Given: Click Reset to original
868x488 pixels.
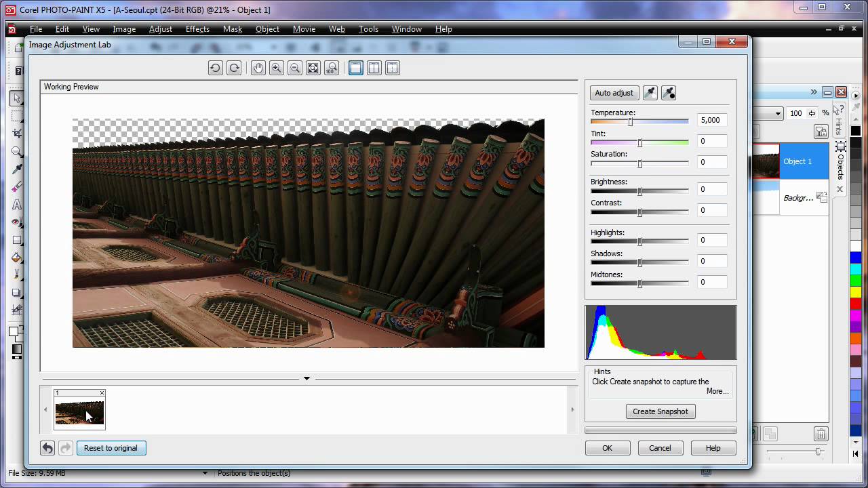Looking at the screenshot, I should pyautogui.click(x=111, y=448).
